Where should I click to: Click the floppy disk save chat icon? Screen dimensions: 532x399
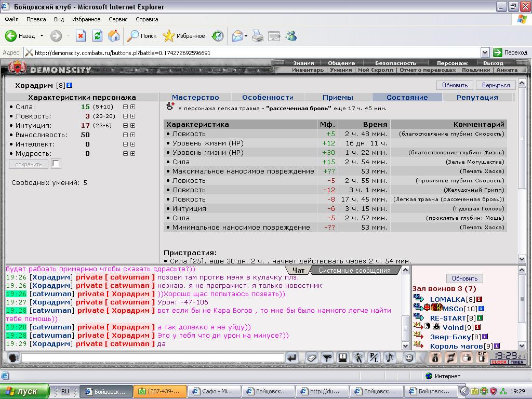click(342, 357)
